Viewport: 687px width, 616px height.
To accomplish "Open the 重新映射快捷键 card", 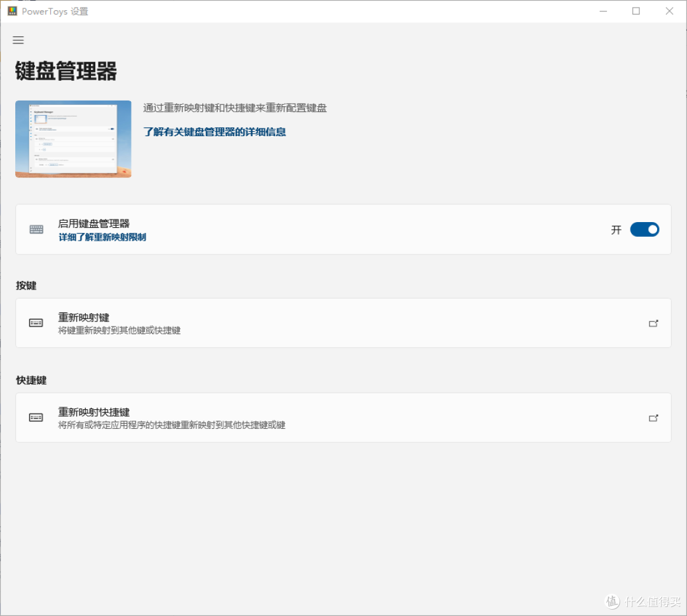I will tap(343, 418).
